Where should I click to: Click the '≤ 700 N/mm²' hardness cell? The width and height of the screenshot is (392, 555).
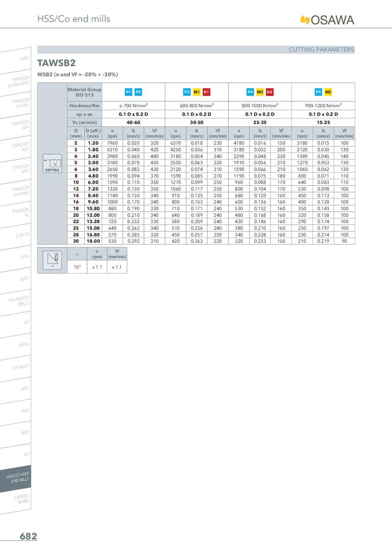tap(133, 105)
